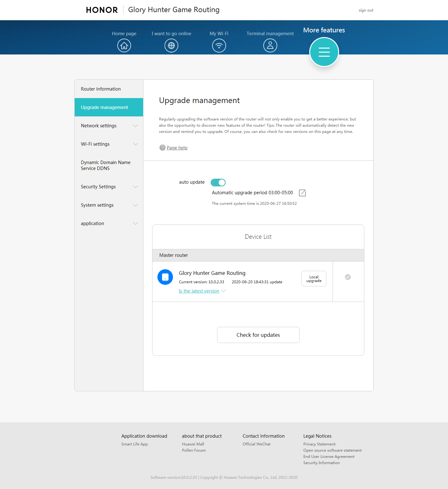Click the More features tab label
Image resolution: width=448 pixels, height=489 pixels.
click(x=324, y=30)
